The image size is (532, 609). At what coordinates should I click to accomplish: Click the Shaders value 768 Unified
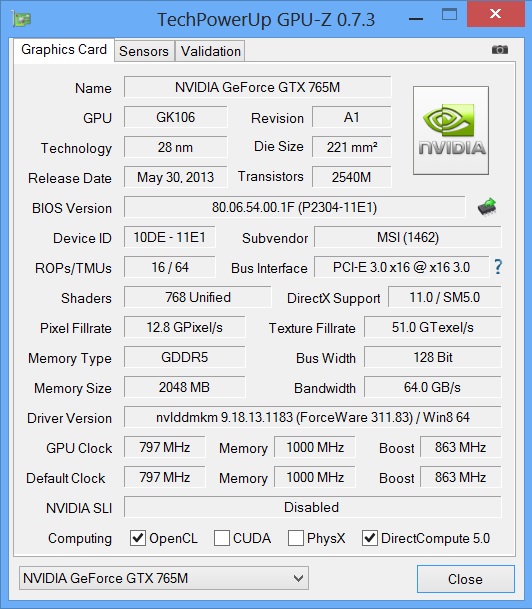198,297
